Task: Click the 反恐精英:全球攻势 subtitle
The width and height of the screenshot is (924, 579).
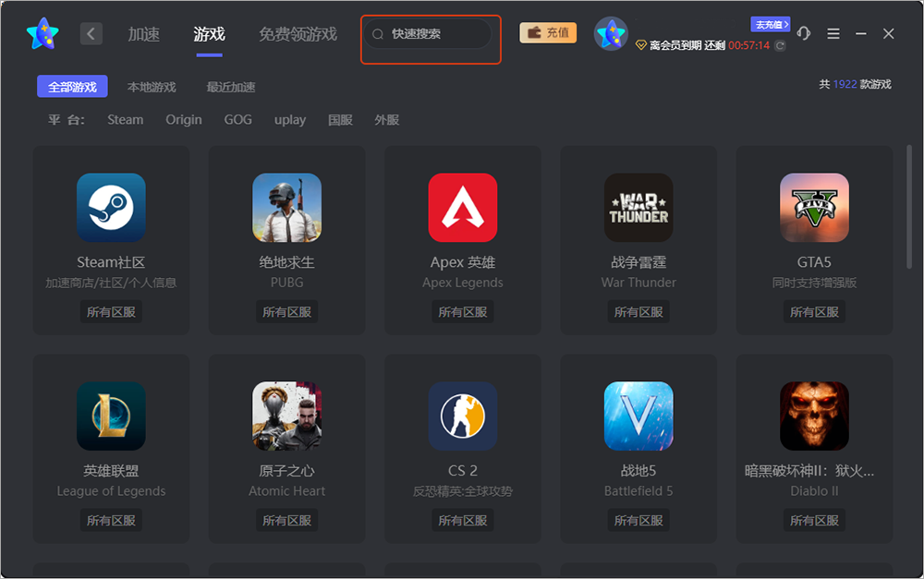Action: [x=463, y=491]
